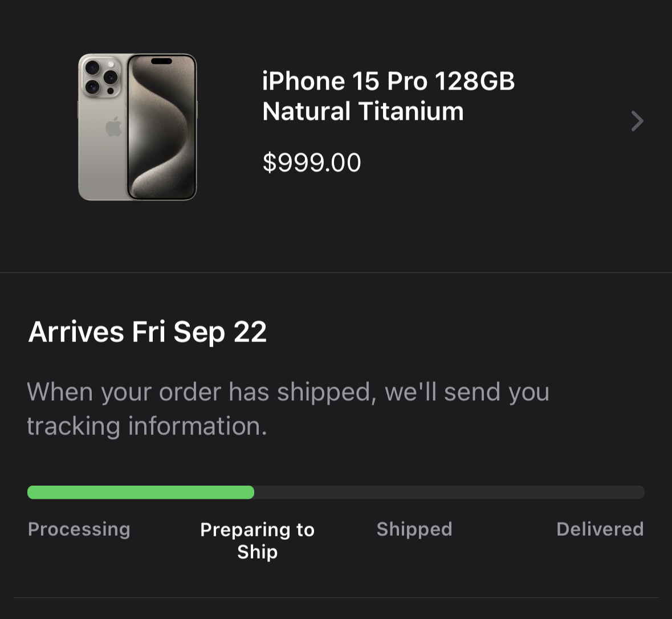Click the word Natural Titanium color name
This screenshot has height=619, width=672.
tap(363, 112)
